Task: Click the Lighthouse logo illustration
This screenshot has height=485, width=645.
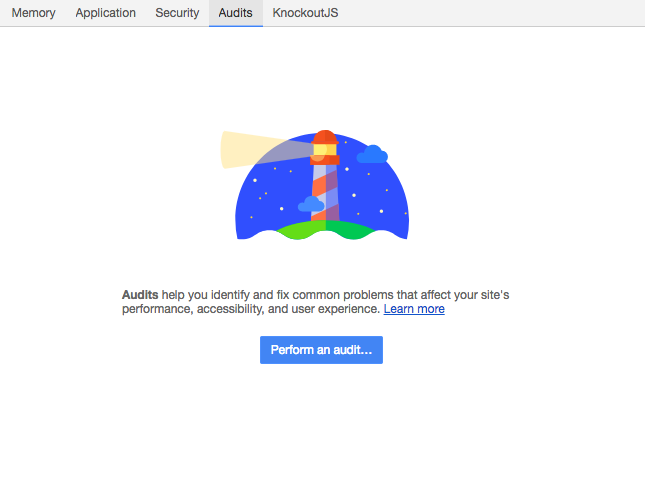Action: [x=315, y=185]
